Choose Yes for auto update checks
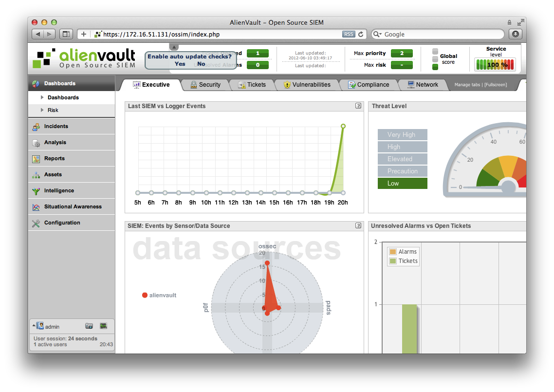The width and height of the screenshot is (554, 392). point(180,64)
